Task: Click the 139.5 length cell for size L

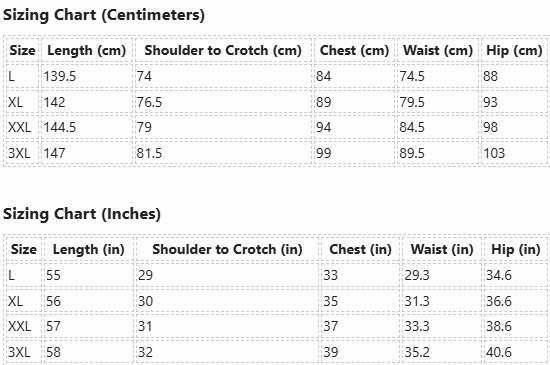Action: click(x=60, y=76)
